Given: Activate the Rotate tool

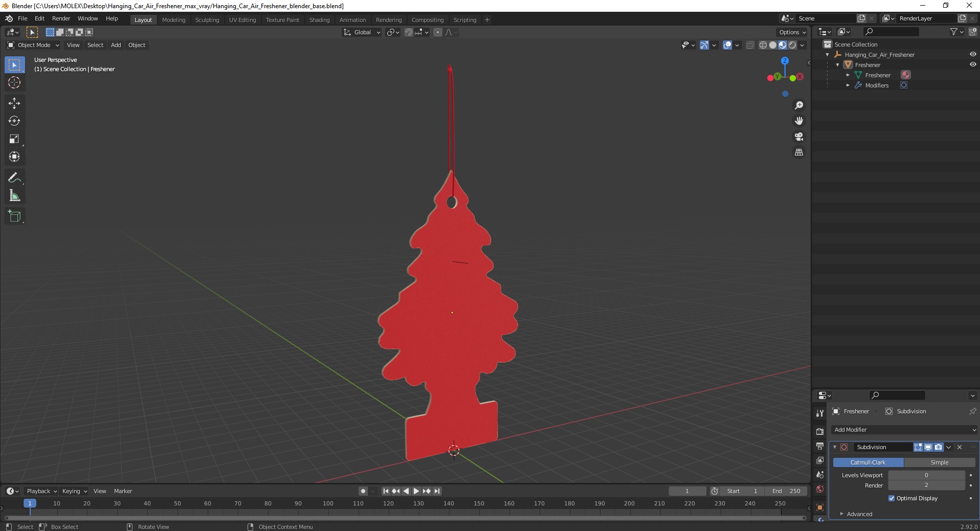Looking at the screenshot, I should click(x=14, y=121).
